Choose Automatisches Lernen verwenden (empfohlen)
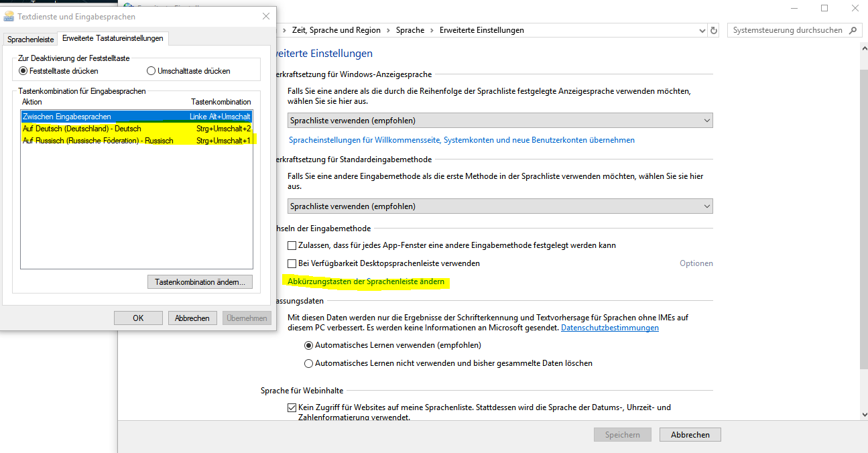This screenshot has height=453, width=868. pos(308,346)
